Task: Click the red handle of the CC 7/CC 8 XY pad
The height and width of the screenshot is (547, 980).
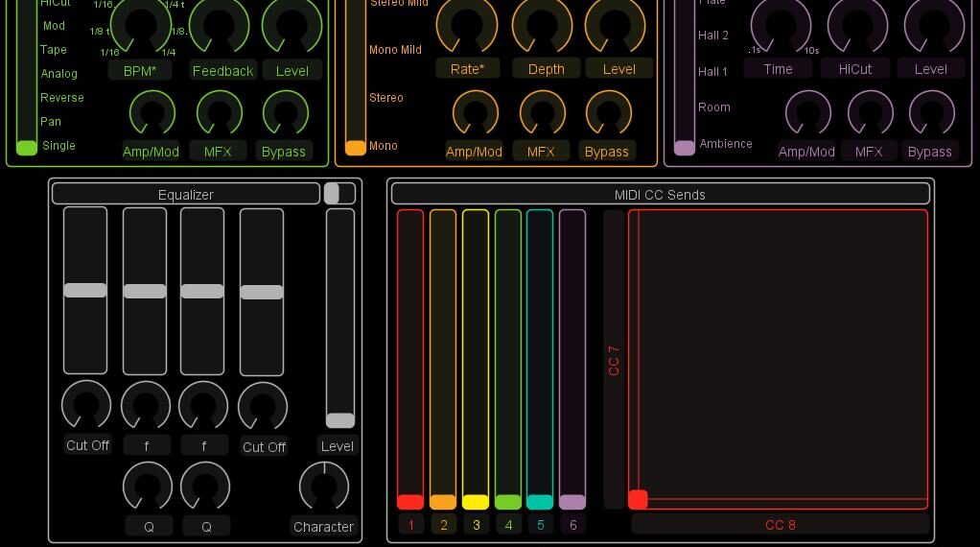Action: tap(638, 499)
